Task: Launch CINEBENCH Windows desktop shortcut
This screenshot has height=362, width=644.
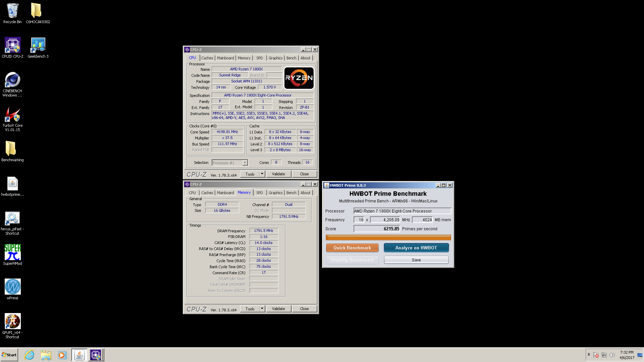Action: tap(12, 84)
